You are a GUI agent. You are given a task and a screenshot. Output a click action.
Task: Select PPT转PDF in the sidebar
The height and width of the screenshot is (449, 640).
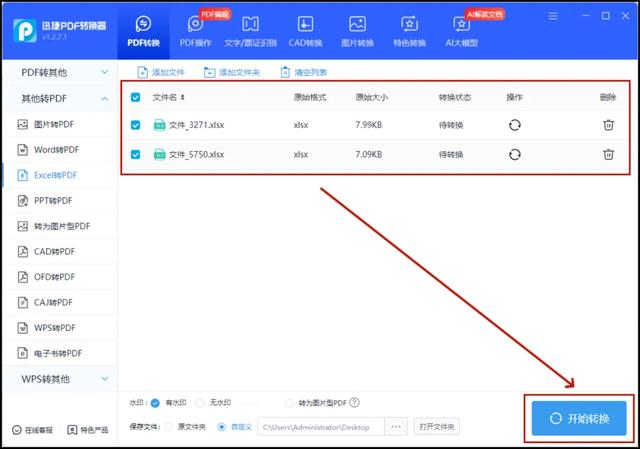click(60, 200)
